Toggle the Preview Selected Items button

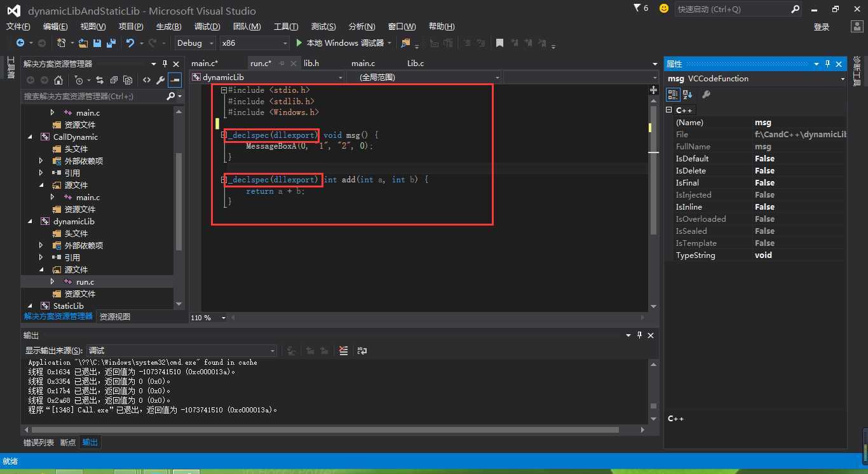pyautogui.click(x=175, y=80)
